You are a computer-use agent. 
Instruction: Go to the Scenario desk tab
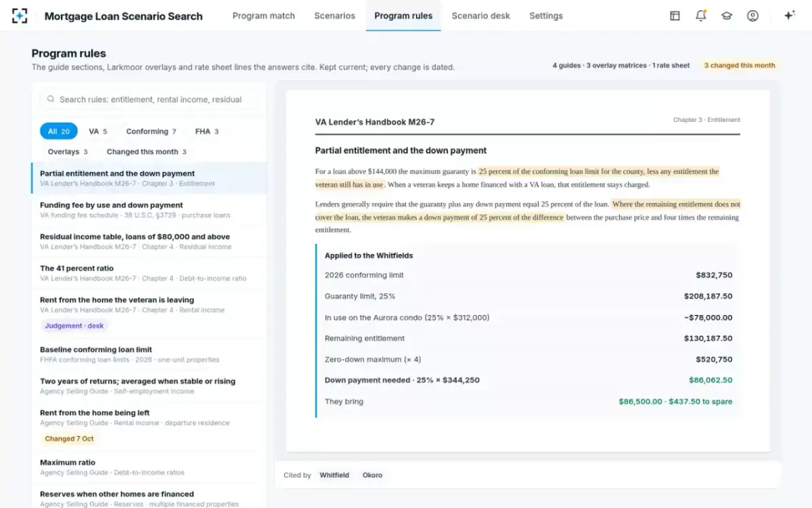tap(481, 16)
